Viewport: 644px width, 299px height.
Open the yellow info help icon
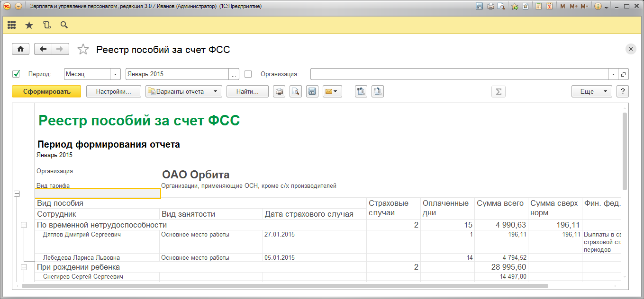[x=598, y=7]
